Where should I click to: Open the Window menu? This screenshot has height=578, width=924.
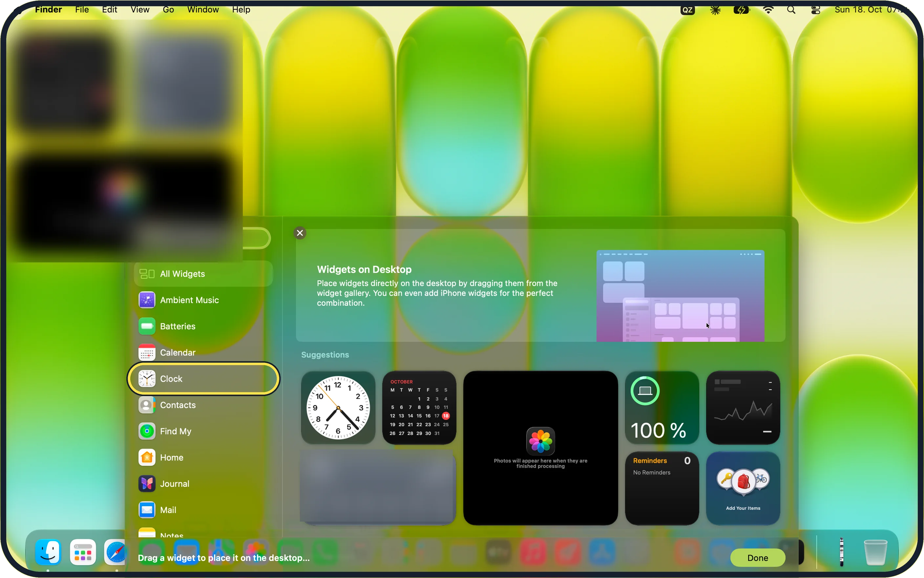(x=203, y=10)
